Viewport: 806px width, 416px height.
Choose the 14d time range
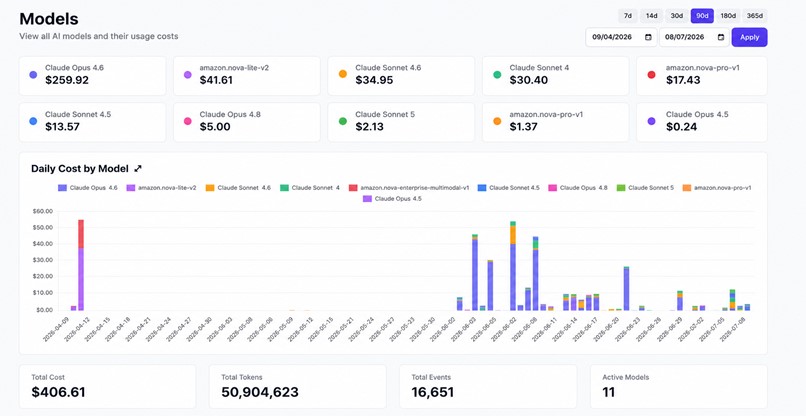(651, 16)
